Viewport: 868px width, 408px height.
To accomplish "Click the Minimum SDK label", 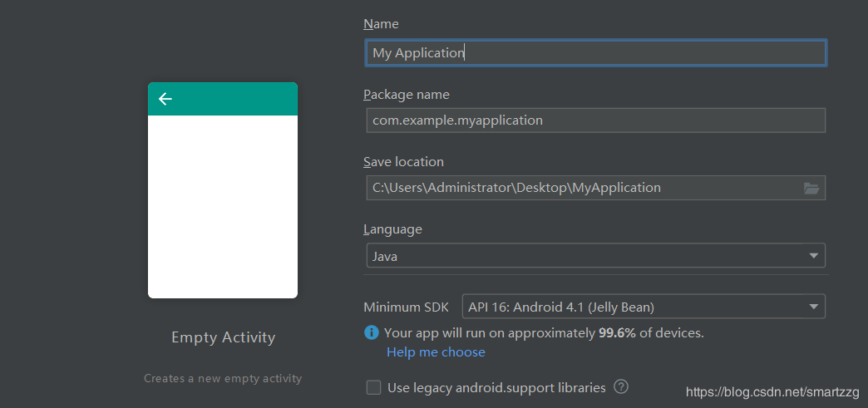I will point(404,307).
